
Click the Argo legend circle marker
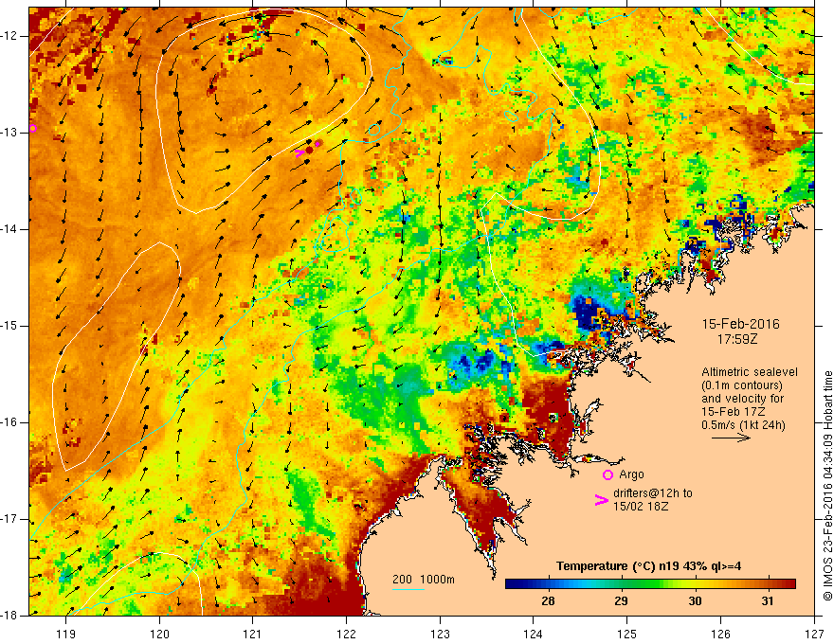[607, 474]
